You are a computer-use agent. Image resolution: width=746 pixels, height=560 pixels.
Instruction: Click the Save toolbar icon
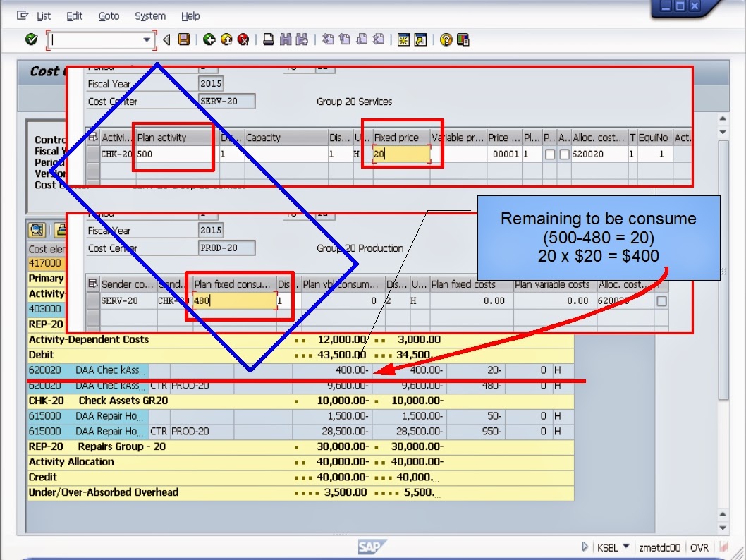184,40
